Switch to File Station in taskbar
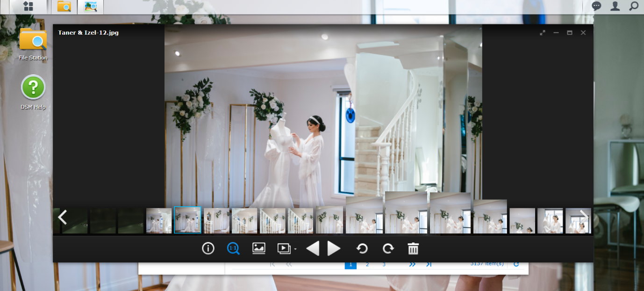The height and width of the screenshot is (291, 644). coord(64,7)
